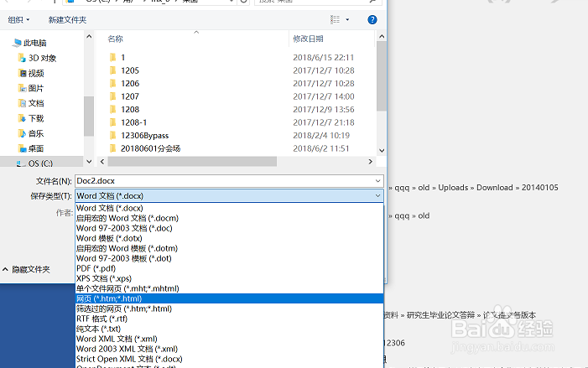The height and width of the screenshot is (368, 588).
Task: Click the folder icon of 1206
Action: click(113, 83)
